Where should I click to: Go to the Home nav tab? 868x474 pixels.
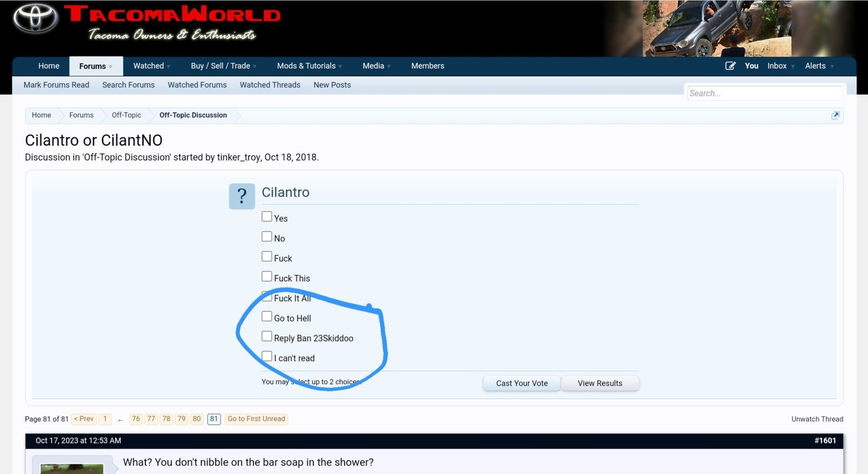[49, 66]
